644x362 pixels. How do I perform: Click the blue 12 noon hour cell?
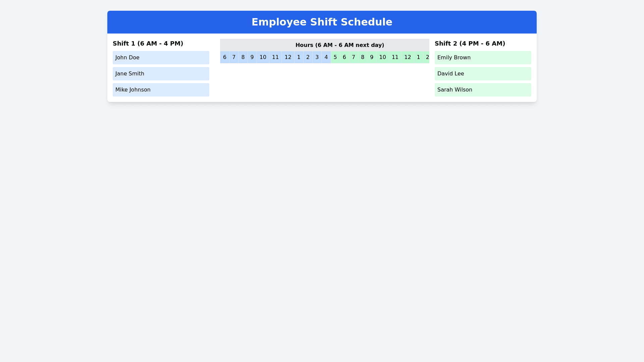pyautogui.click(x=288, y=57)
